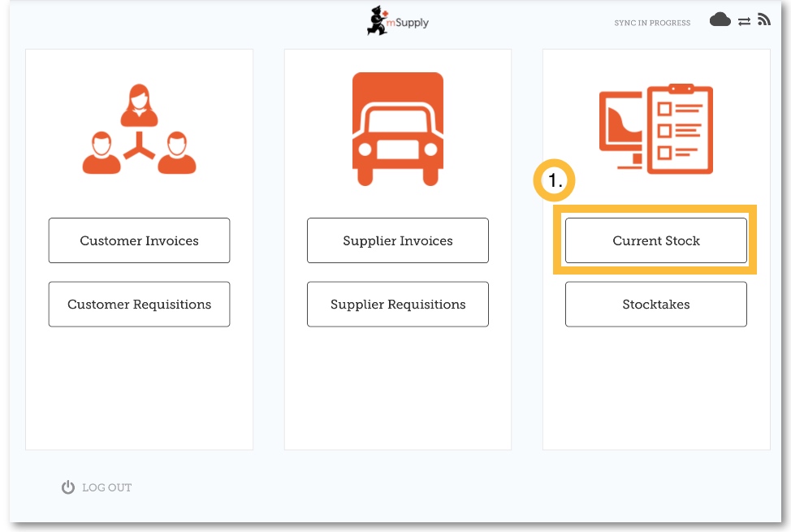Go to Supplier Invoices
This screenshot has width=791, height=532.
click(x=397, y=240)
